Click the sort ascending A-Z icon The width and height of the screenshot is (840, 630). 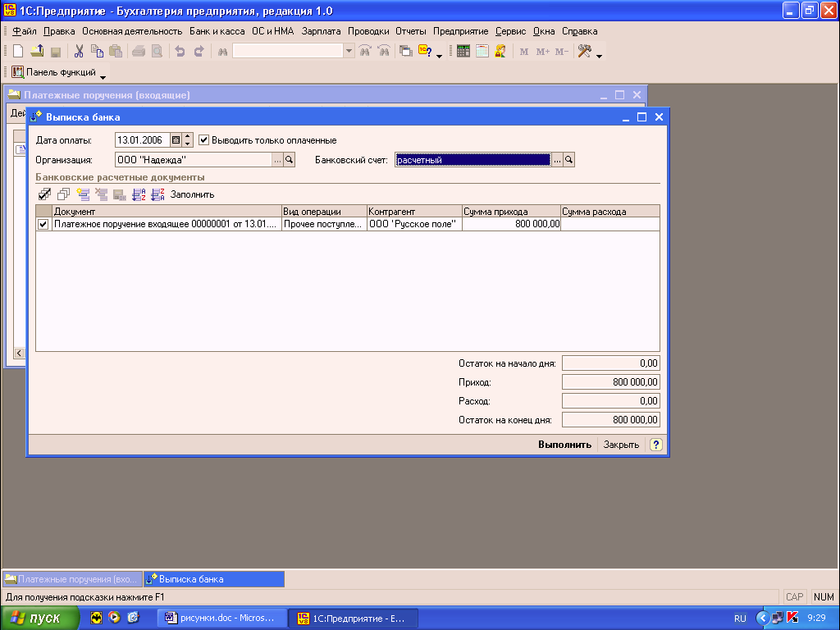139,194
